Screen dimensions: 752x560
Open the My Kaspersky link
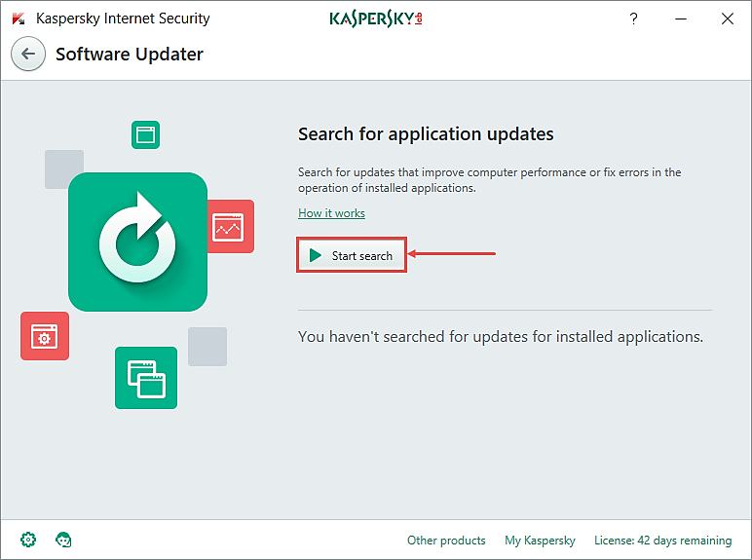(540, 541)
